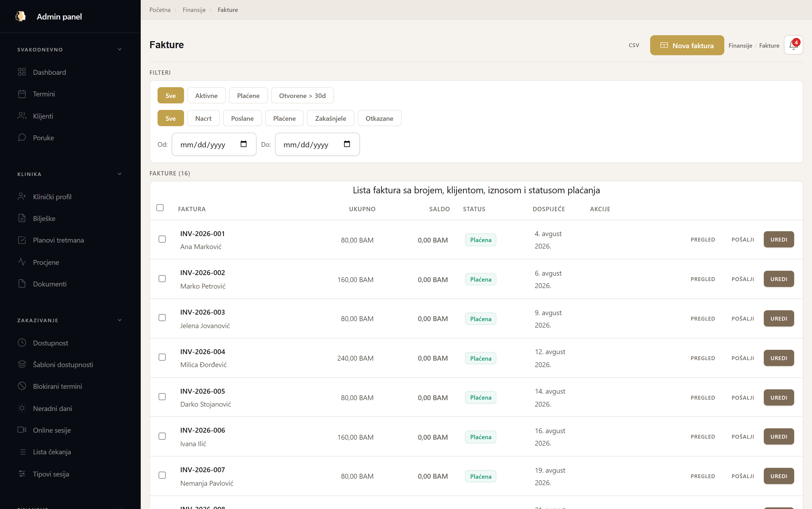The width and height of the screenshot is (812, 509).
Task: Select the Dokumenti file icon
Action: click(x=22, y=284)
